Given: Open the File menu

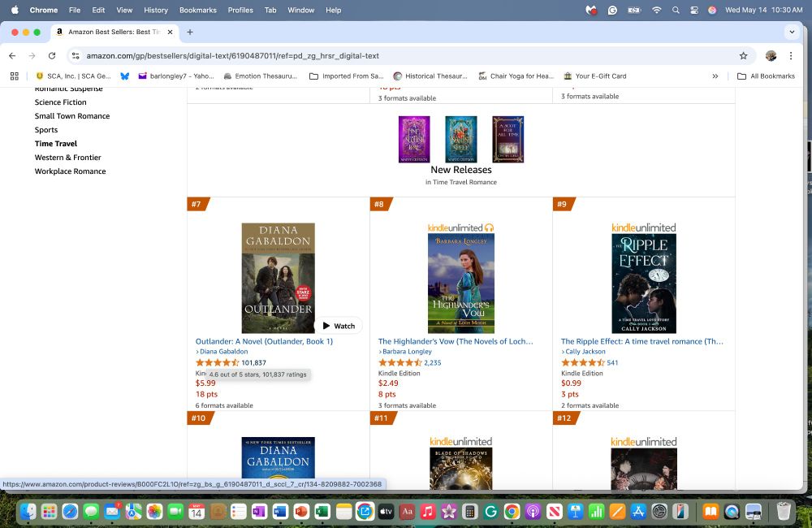Looking at the screenshot, I should tap(75, 10).
